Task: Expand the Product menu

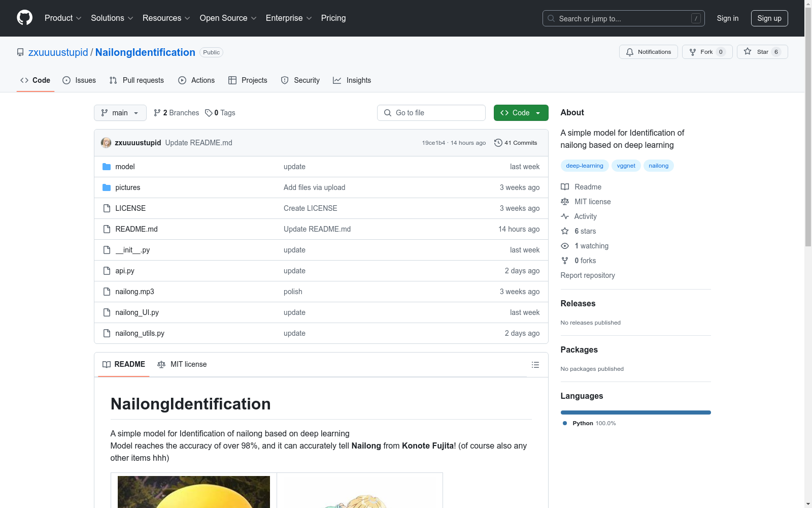Action: (x=63, y=18)
